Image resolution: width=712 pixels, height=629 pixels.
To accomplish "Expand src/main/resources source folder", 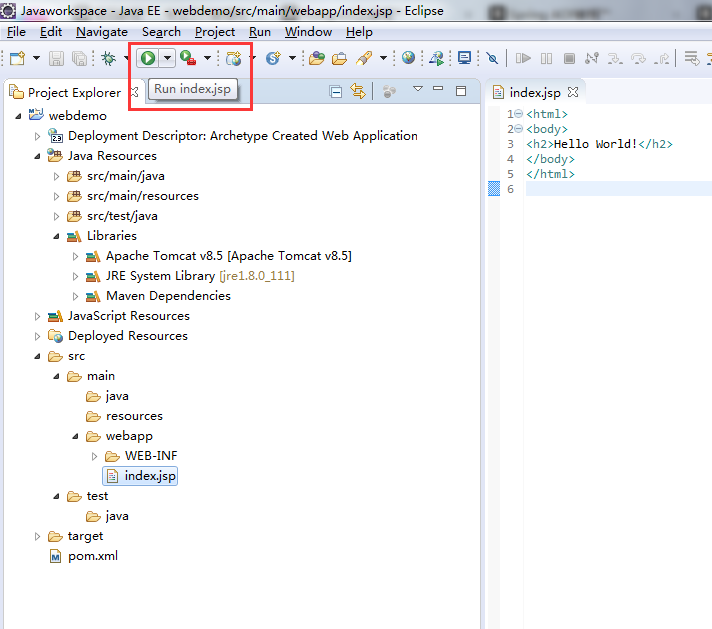I will 56,196.
